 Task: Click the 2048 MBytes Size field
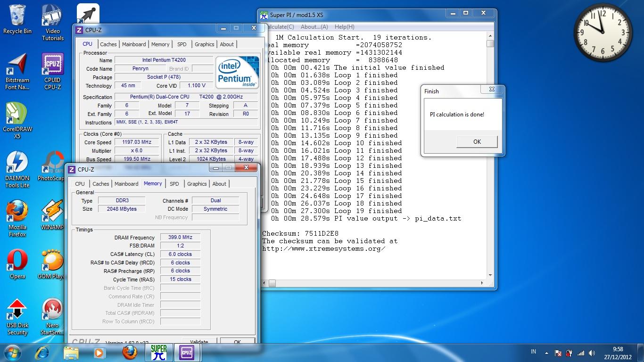pos(122,209)
